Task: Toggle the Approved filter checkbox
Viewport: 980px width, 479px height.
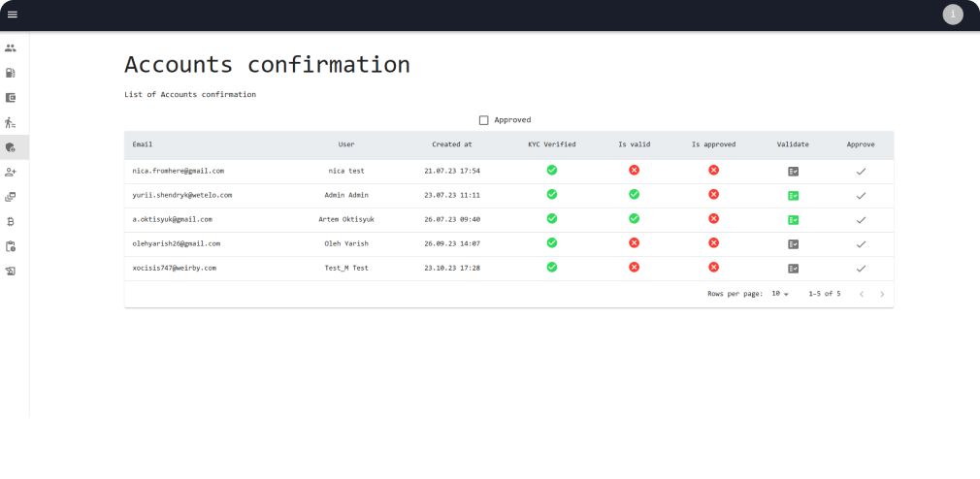Action: [484, 120]
